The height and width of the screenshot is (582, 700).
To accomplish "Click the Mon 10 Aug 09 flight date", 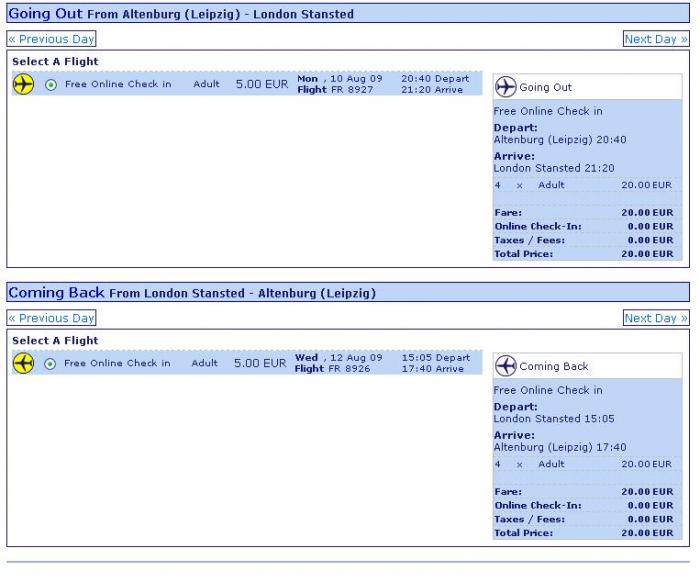I will 340,79.
